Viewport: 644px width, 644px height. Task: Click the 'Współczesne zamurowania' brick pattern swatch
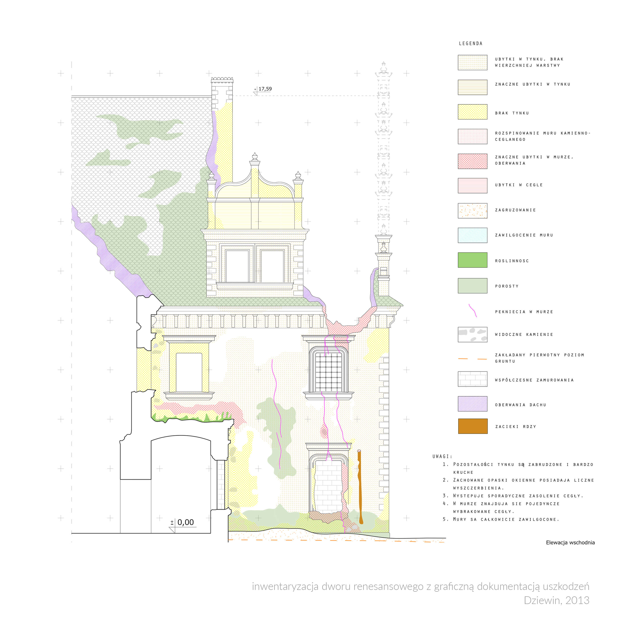tap(472, 379)
